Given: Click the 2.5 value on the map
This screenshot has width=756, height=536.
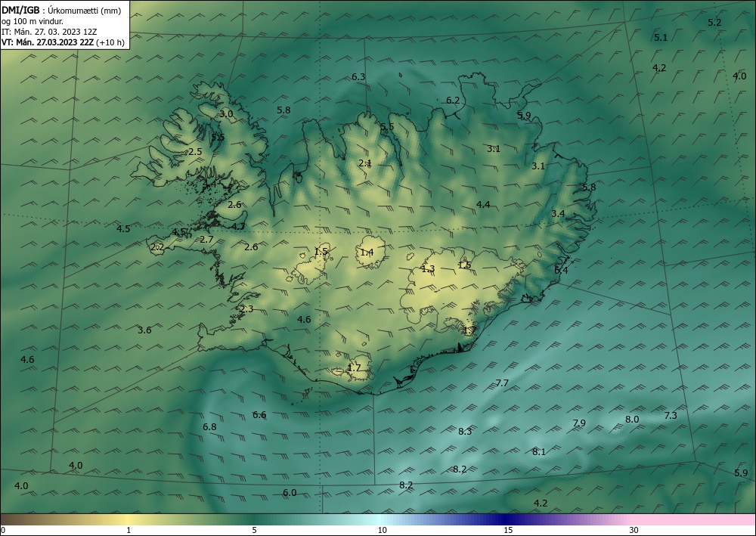Looking at the screenshot, I should pos(195,151).
